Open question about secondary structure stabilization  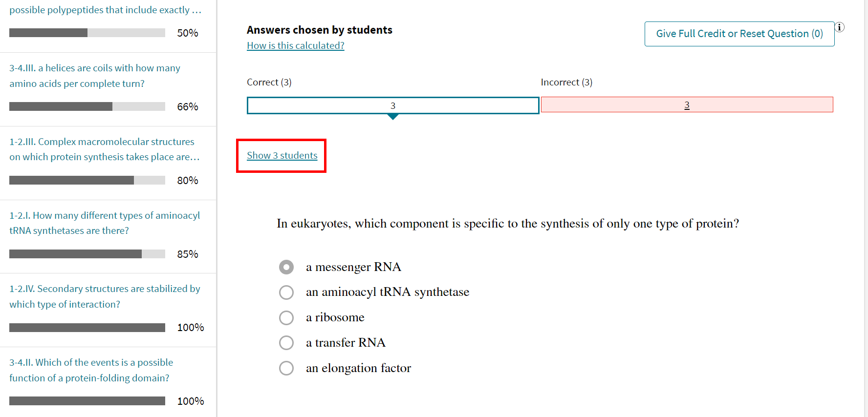point(104,296)
